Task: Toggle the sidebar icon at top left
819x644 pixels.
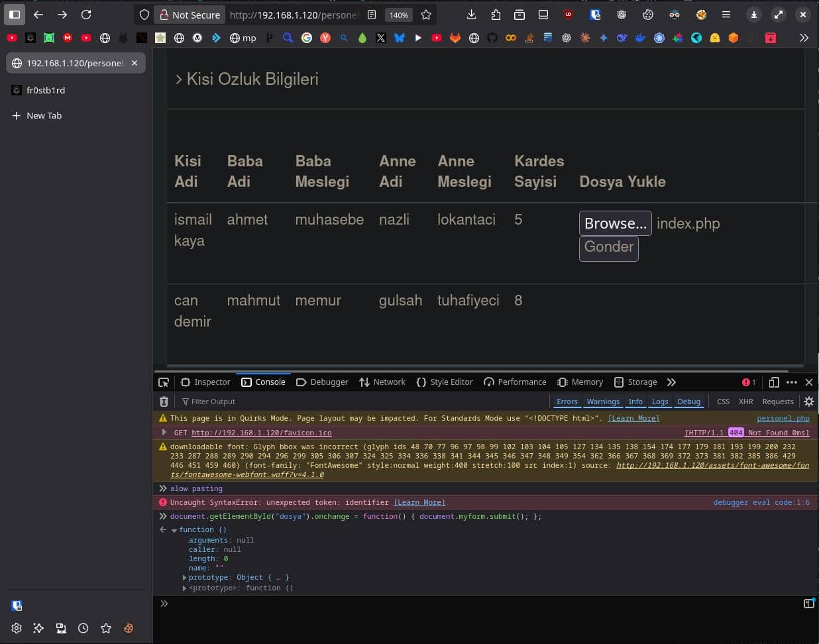Action: (x=15, y=15)
